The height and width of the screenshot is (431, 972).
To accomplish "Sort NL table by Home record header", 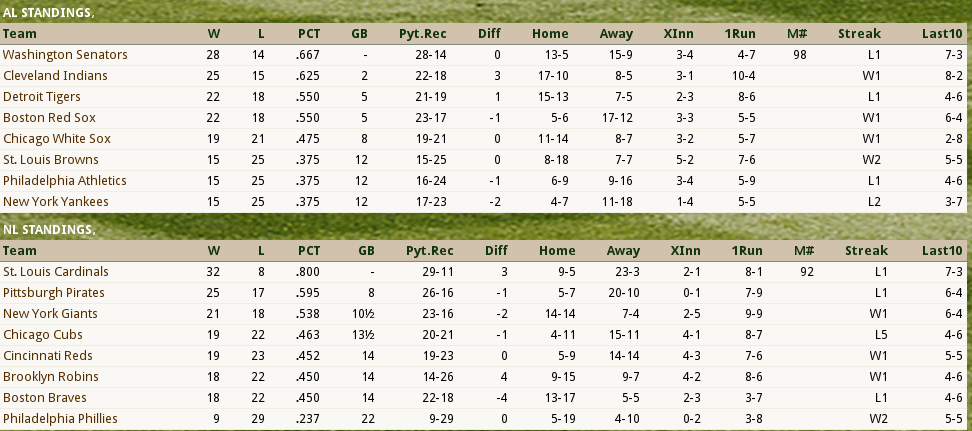I will point(557,250).
